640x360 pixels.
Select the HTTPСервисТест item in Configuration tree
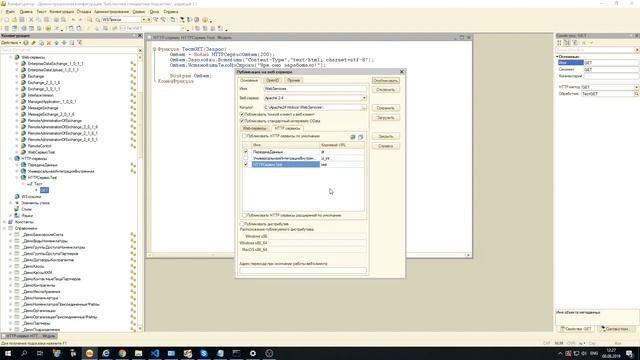(42, 178)
